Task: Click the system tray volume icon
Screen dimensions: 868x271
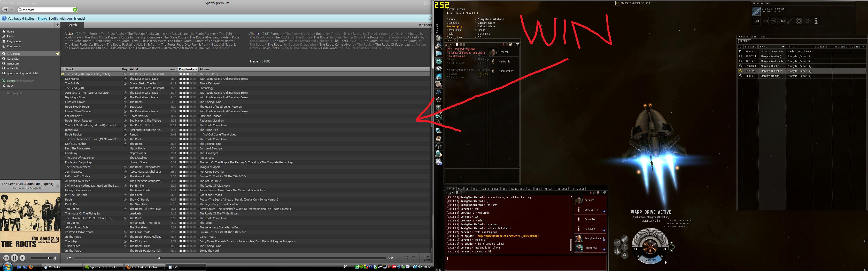Action: [420, 267]
